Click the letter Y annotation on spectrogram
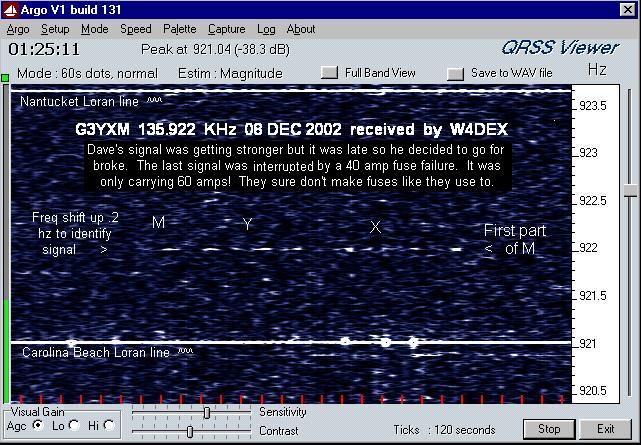The image size is (641, 445). pos(247,224)
